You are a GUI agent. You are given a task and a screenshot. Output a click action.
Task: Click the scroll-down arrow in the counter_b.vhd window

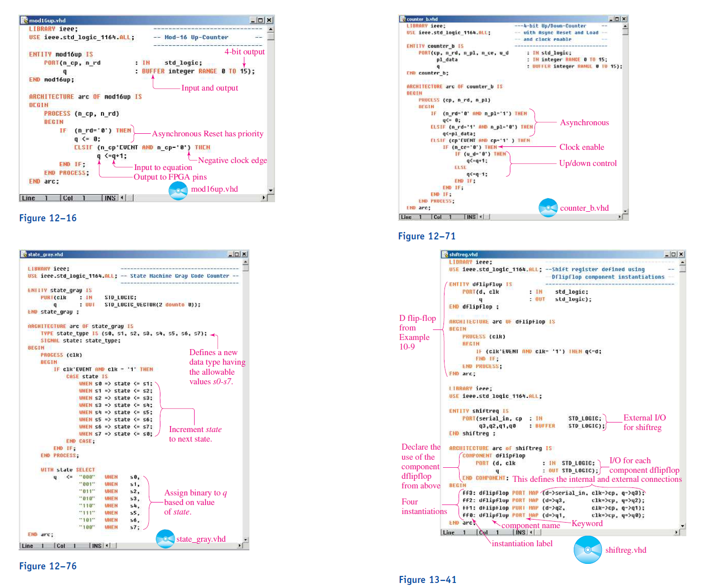(625, 211)
